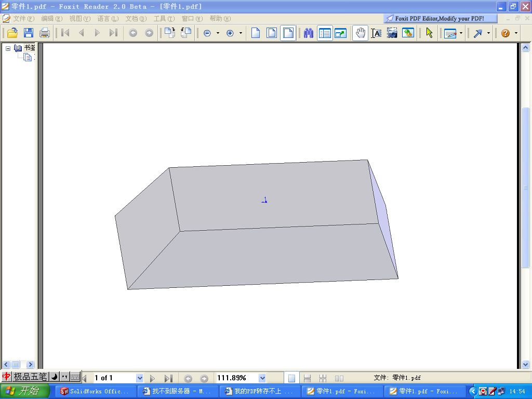Image resolution: width=532 pixels, height=399 pixels.
Task: Click the Print icon in the toolbar
Action: [x=45, y=33]
